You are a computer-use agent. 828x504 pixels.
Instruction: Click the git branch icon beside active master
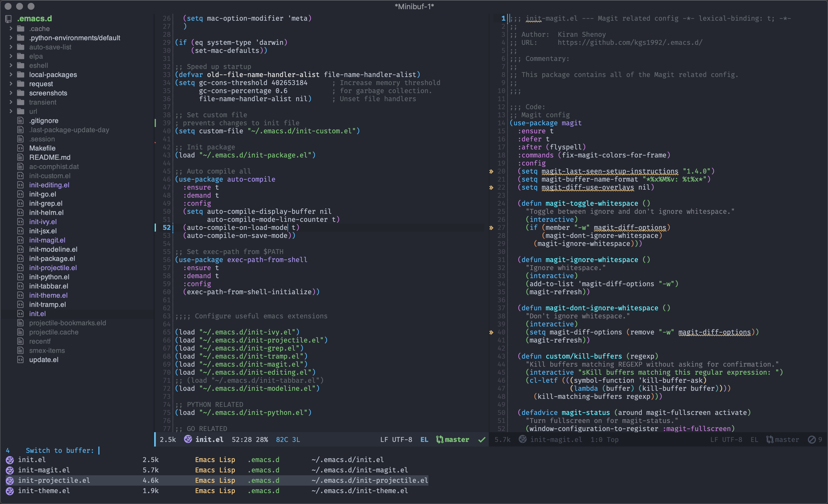(x=440, y=440)
